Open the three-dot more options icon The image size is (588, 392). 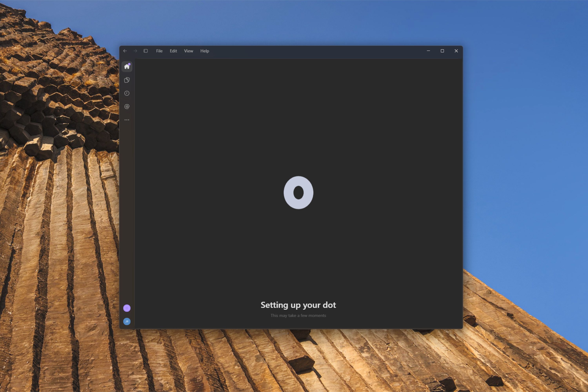127,120
